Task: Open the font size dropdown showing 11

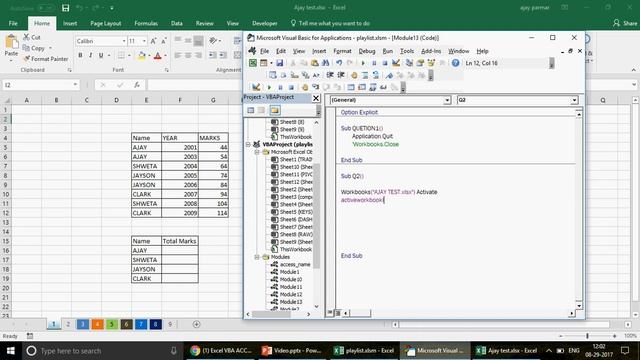Action: pos(144,41)
